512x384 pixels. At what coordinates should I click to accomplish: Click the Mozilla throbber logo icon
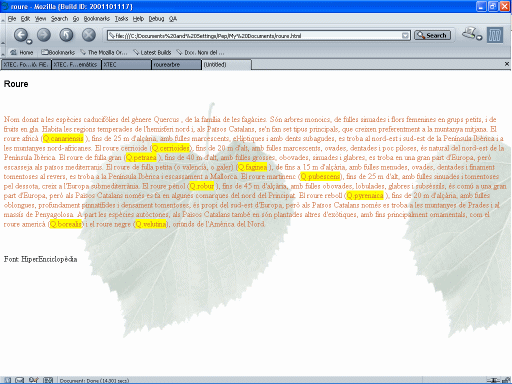(495, 35)
